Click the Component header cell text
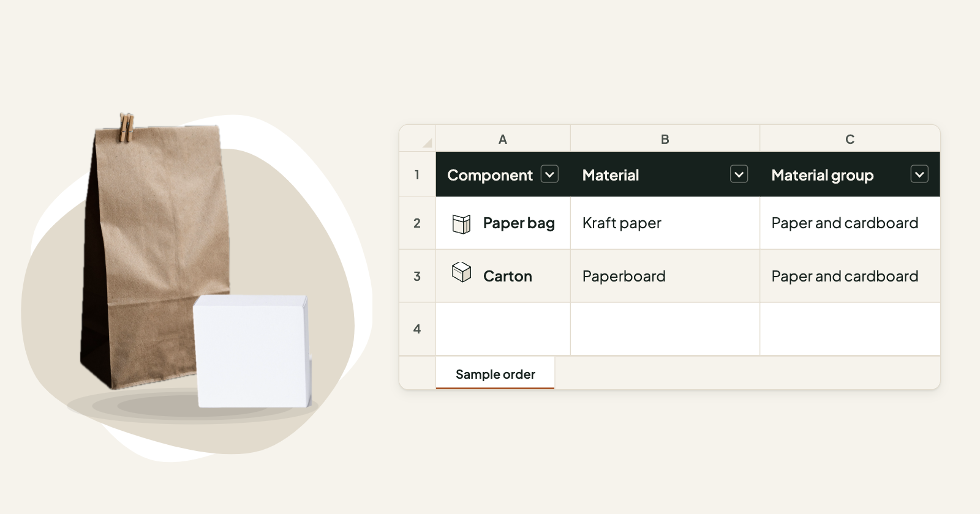This screenshot has height=514, width=980. (x=490, y=176)
